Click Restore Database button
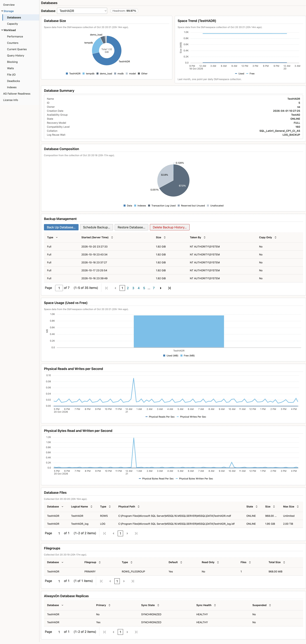306x644 pixels. [x=131, y=227]
